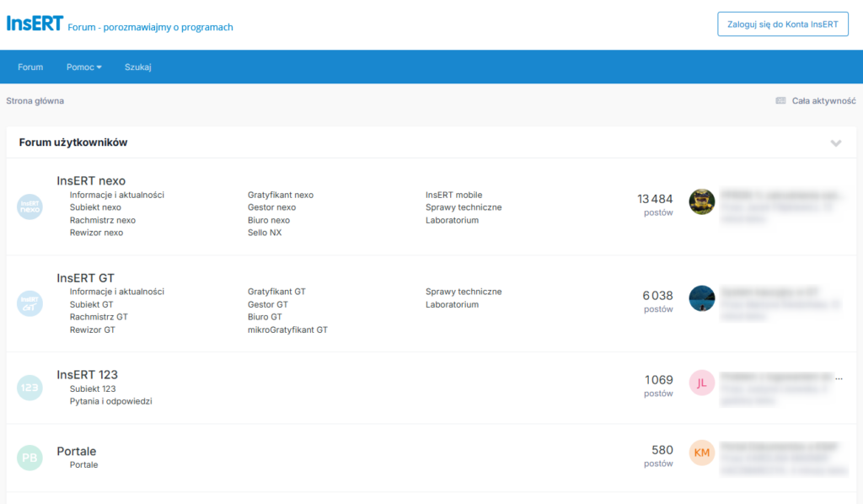This screenshot has height=504, width=863.
Task: Click the 1 069 postów count
Action: coord(658,386)
